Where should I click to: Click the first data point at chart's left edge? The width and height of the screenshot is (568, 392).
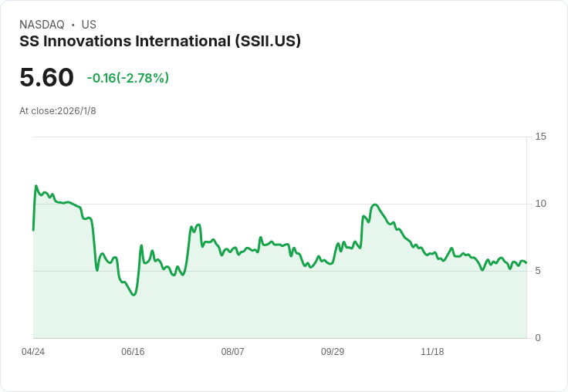point(33,230)
